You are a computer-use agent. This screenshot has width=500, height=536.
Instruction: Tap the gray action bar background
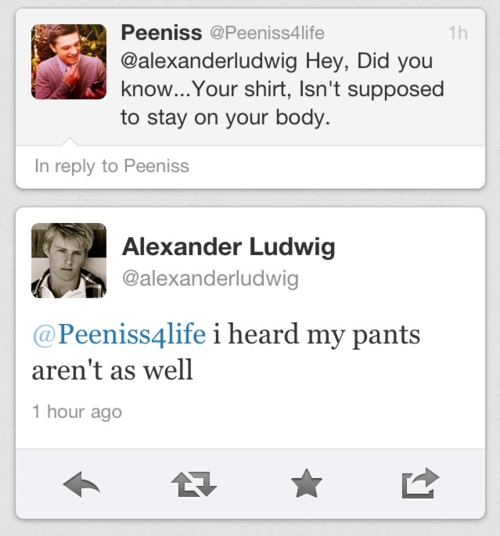[250, 483]
